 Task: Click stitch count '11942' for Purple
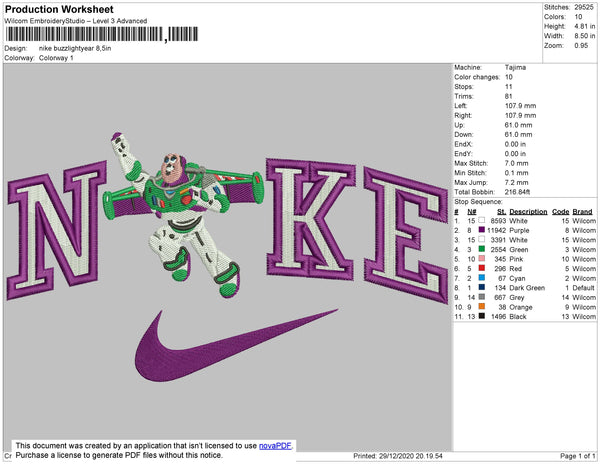(497, 230)
